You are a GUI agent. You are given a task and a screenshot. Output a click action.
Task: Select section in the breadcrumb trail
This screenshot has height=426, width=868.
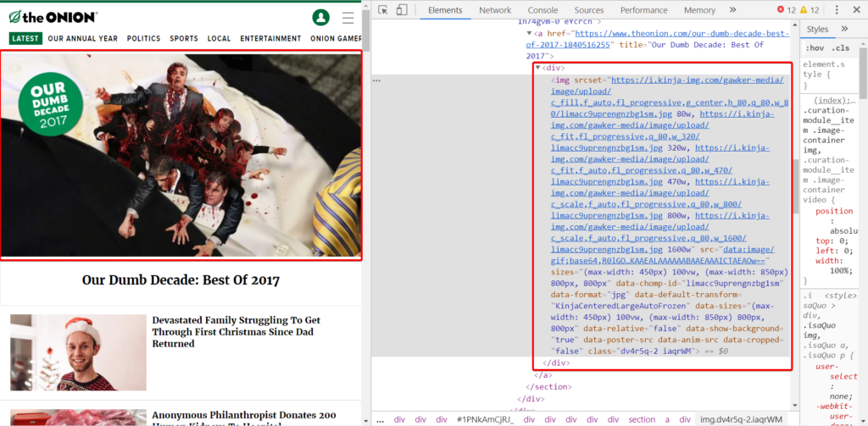click(x=642, y=419)
